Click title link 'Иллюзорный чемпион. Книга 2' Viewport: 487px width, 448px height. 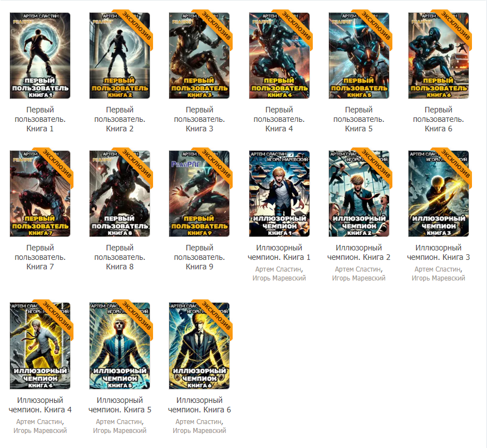point(359,253)
